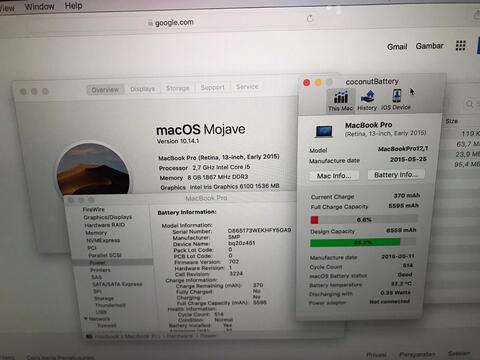The width and height of the screenshot is (480, 360).
Task: Select Printers in System Information sidebar
Action: click(x=100, y=270)
